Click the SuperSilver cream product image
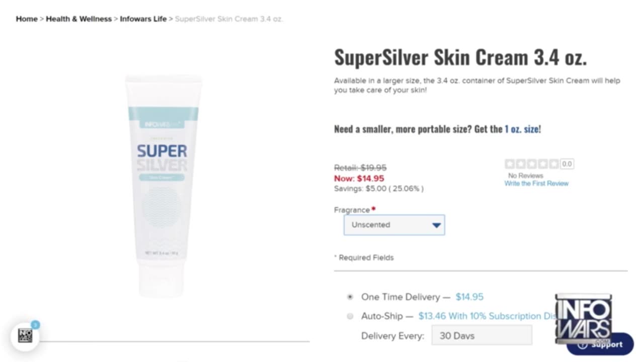 tap(163, 186)
